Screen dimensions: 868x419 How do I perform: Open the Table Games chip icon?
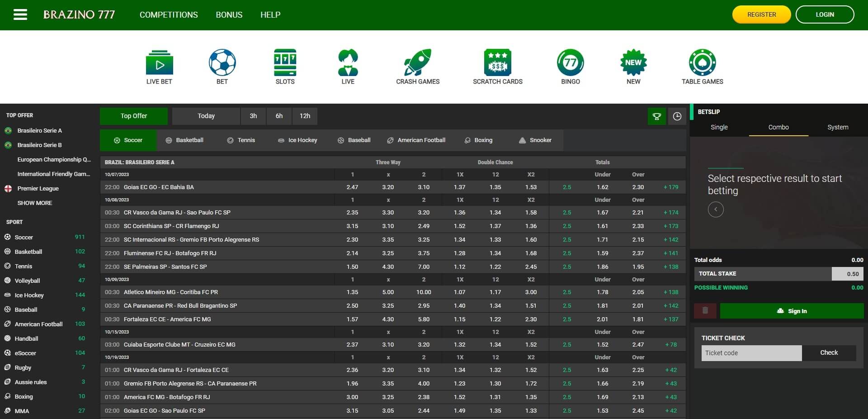(702, 62)
